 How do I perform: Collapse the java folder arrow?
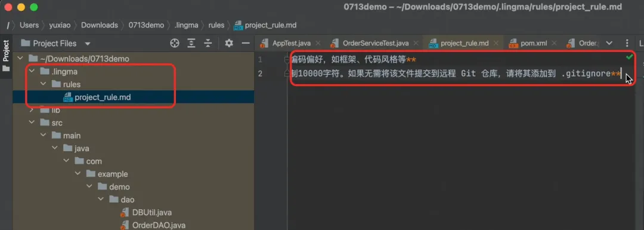(54, 148)
